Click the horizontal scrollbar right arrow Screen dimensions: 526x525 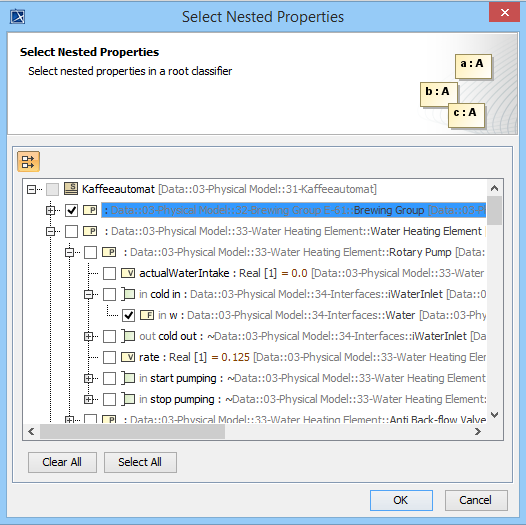click(x=478, y=431)
